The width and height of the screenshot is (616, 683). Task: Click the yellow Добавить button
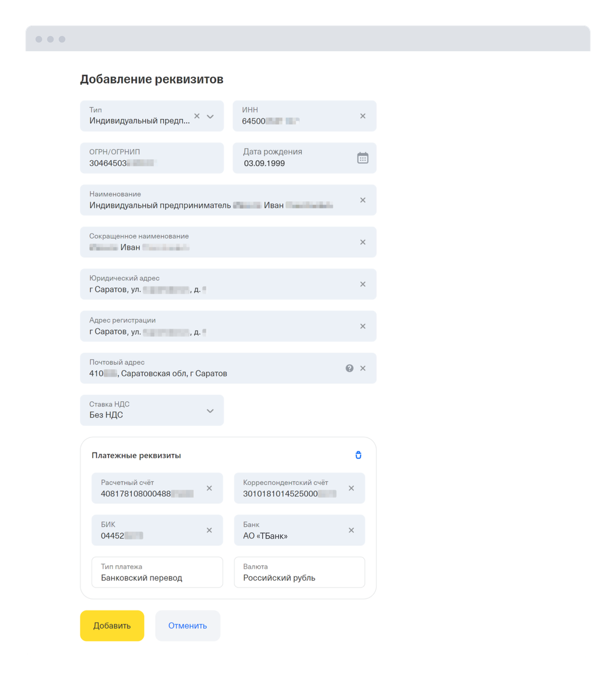tap(112, 626)
